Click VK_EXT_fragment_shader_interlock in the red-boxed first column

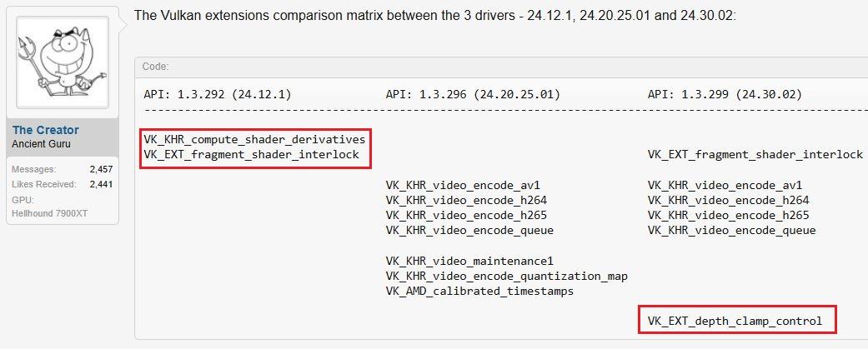click(251, 154)
